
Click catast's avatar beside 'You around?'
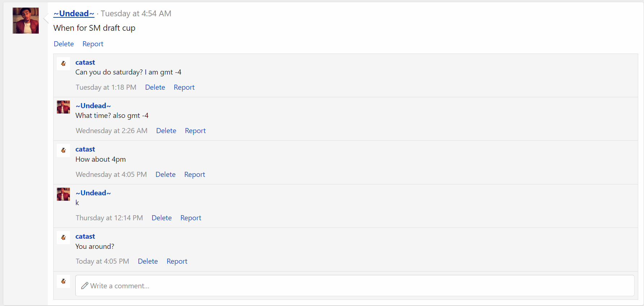point(63,238)
